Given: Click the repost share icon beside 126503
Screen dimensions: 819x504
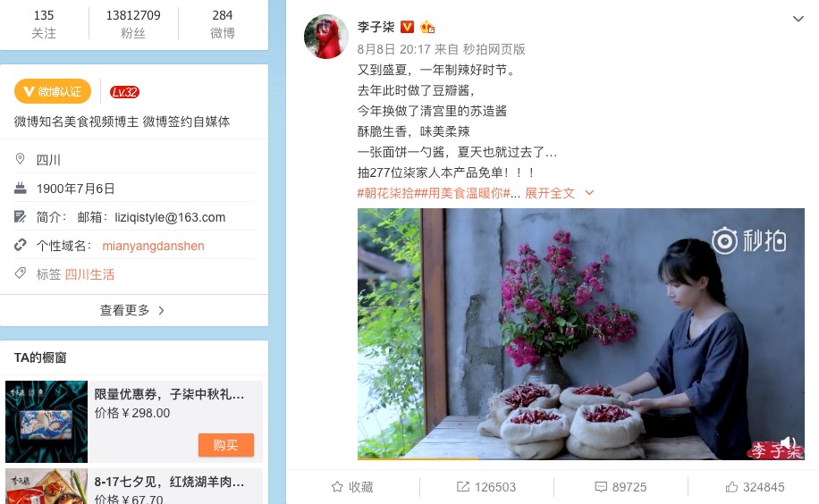Looking at the screenshot, I should point(463,487).
